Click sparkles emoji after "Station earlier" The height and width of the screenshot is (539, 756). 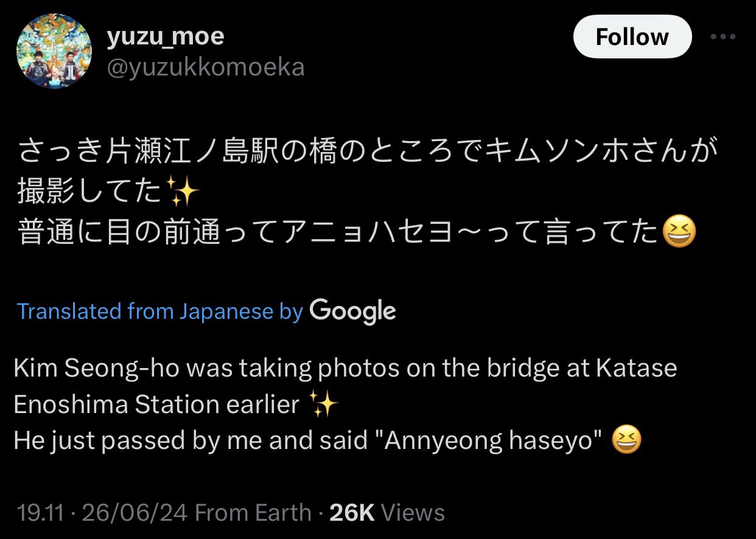323,405
